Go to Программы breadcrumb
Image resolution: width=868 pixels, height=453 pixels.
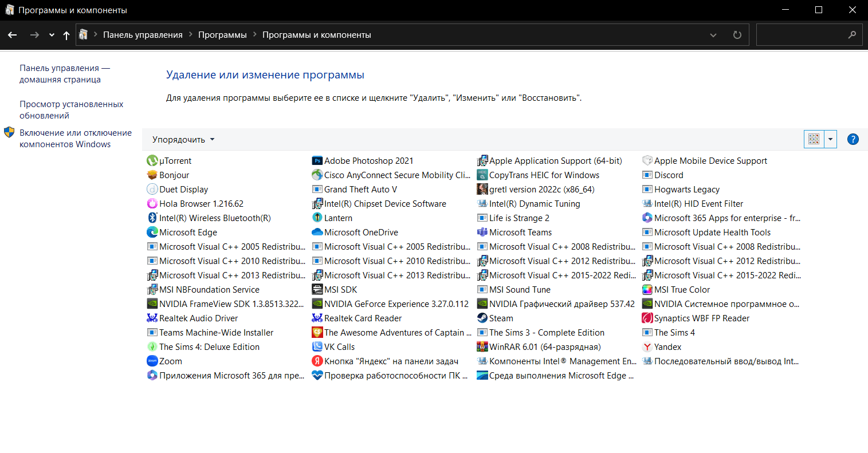click(x=222, y=35)
